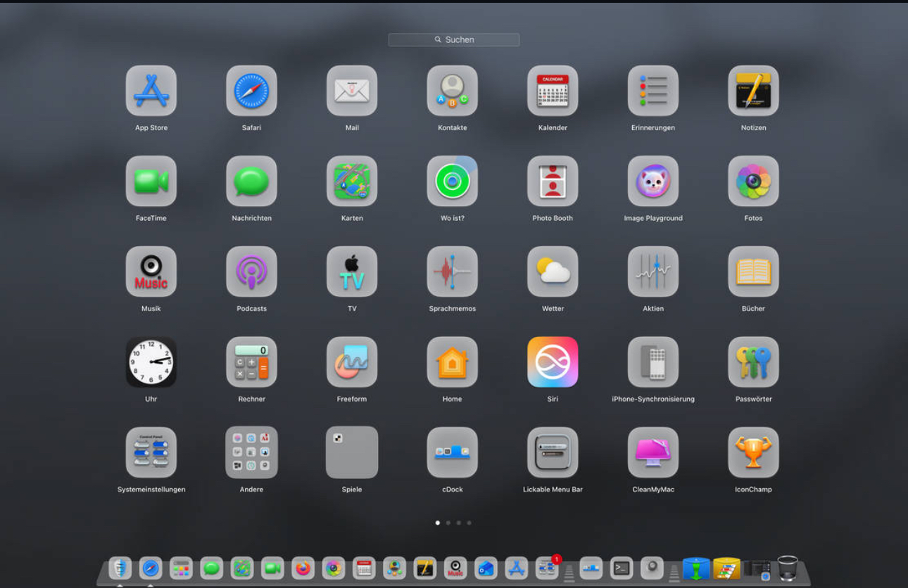The width and height of the screenshot is (908, 588).
Task: Expand the Spiele folder
Action: click(x=352, y=452)
